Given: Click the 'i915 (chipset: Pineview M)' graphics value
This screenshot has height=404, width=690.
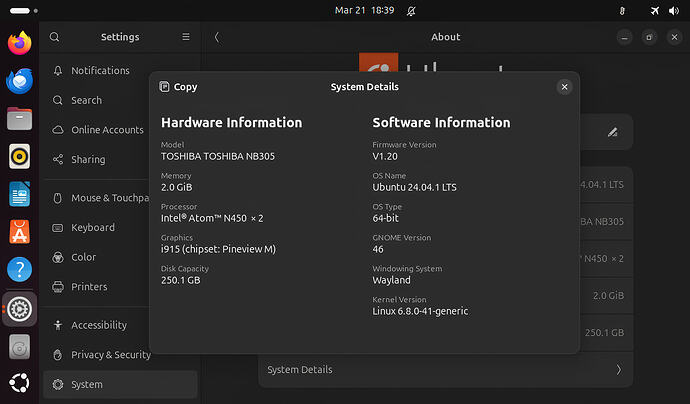Looking at the screenshot, I should (x=218, y=249).
